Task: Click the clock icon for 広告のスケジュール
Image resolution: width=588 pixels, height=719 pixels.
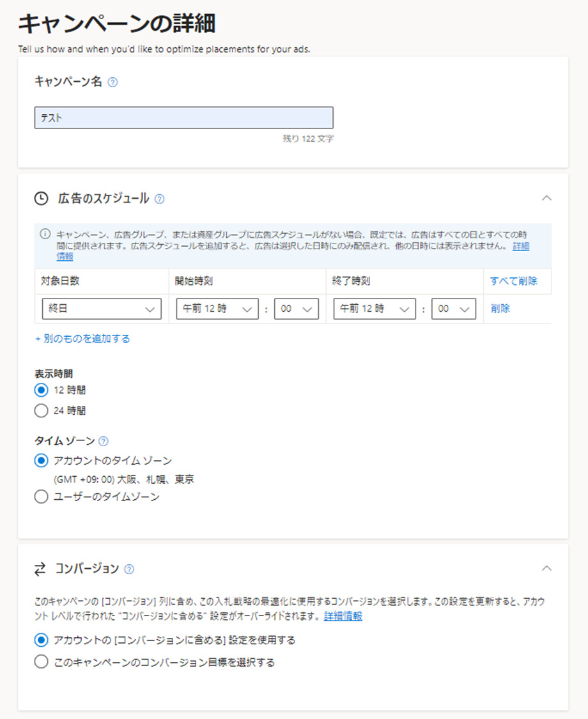Action: tap(41, 199)
